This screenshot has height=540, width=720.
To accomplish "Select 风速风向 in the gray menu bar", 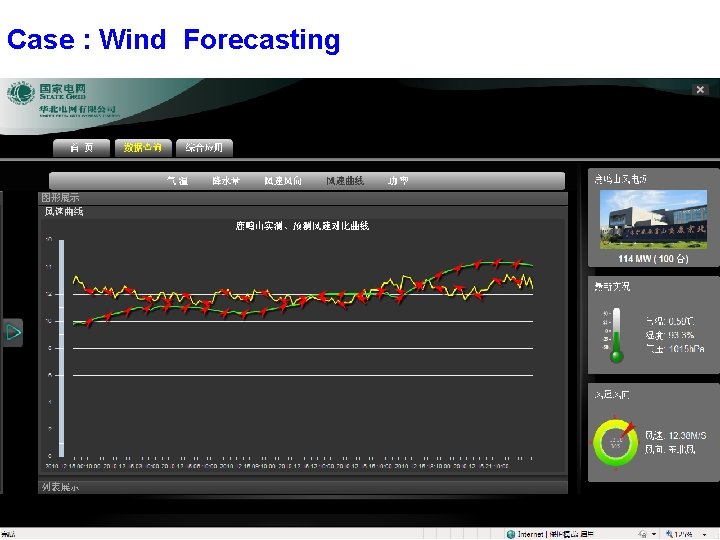I will 283,181.
